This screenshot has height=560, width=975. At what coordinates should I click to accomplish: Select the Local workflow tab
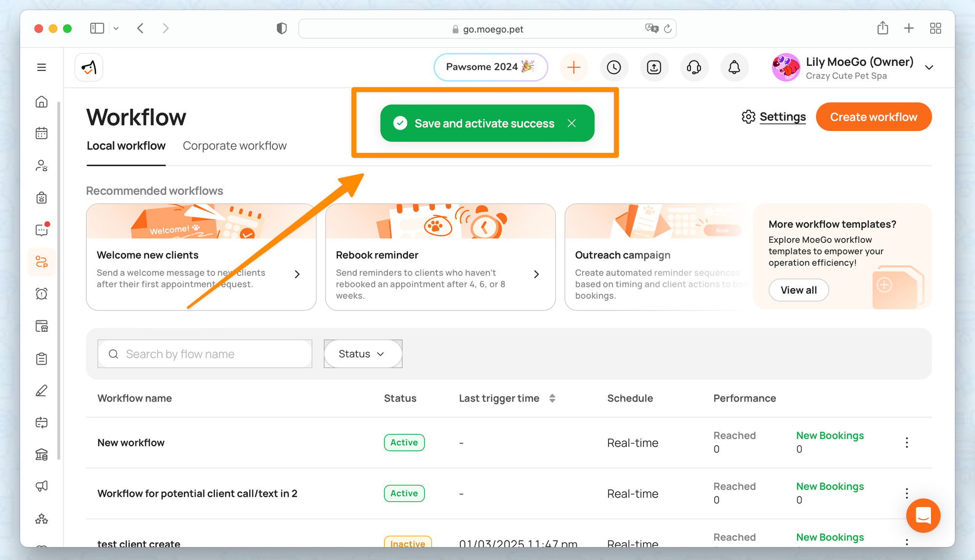point(126,146)
